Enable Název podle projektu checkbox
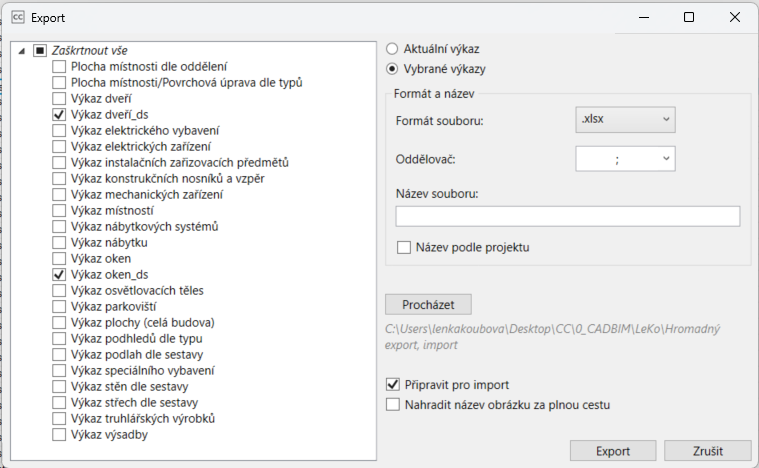 click(404, 247)
